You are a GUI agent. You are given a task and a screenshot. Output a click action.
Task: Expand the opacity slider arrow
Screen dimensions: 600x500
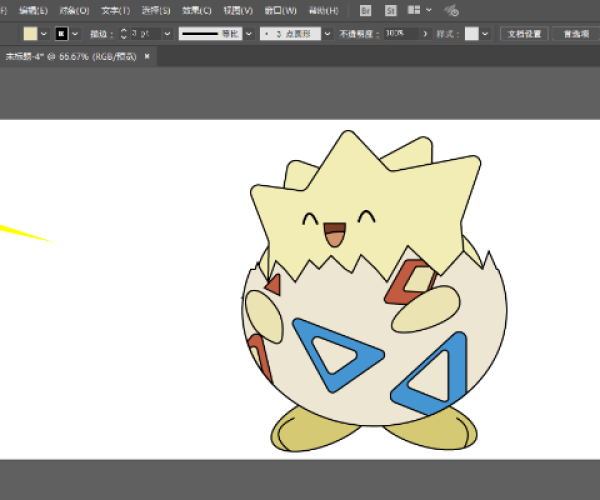(x=426, y=33)
